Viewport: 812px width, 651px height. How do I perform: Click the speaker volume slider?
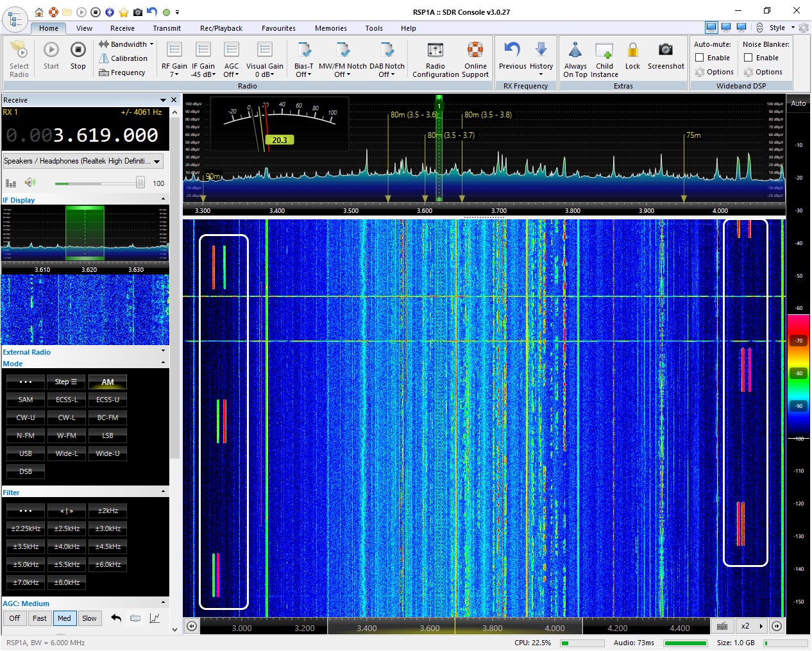(x=99, y=183)
